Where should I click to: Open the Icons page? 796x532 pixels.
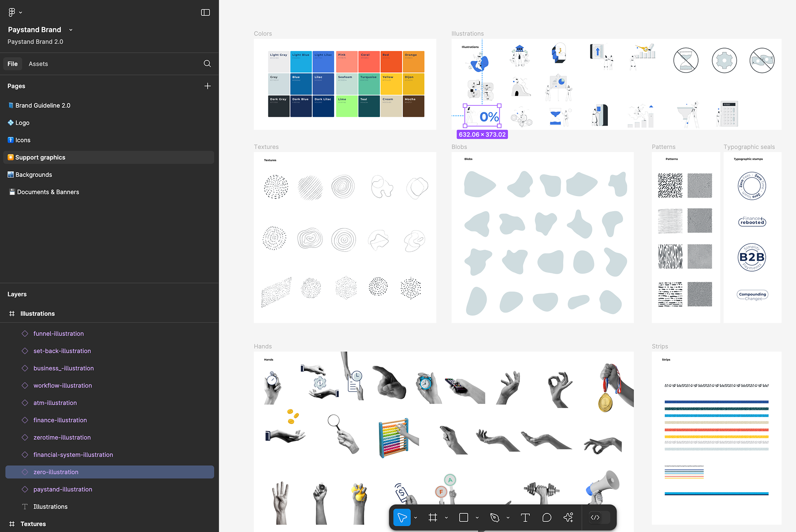point(109,140)
